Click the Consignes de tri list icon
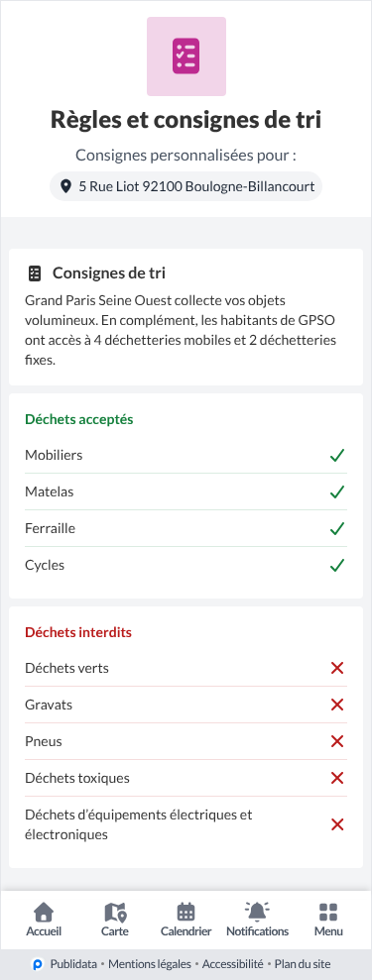The width and height of the screenshot is (372, 980). pyautogui.click(x=35, y=273)
